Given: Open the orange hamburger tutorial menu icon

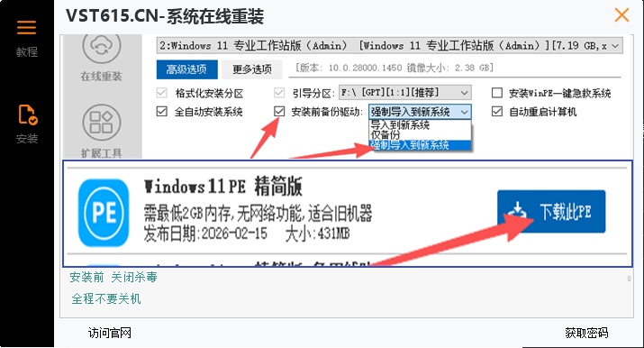Looking at the screenshot, I should (26, 28).
